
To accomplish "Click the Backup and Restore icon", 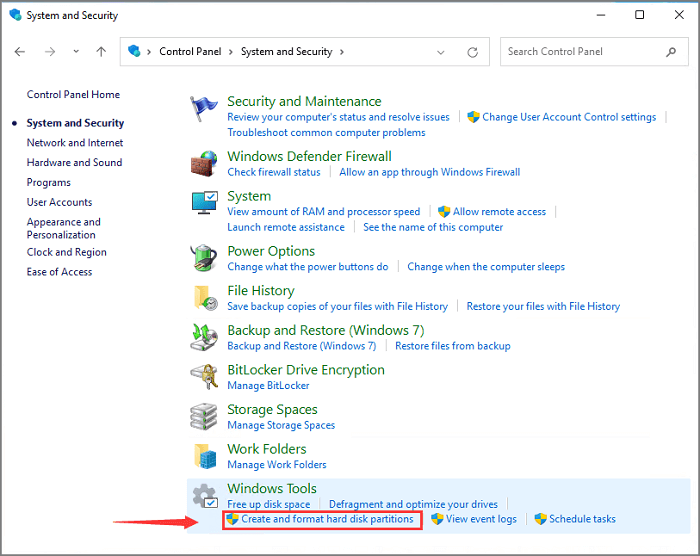I will tap(204, 337).
